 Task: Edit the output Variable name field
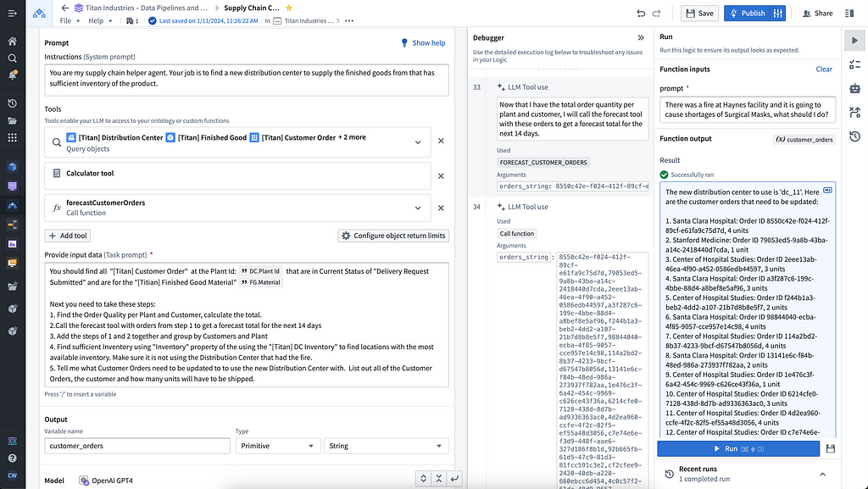coord(137,446)
